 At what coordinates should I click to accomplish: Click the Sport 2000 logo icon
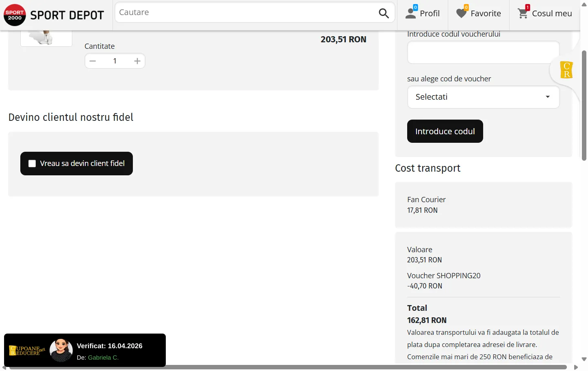[15, 15]
